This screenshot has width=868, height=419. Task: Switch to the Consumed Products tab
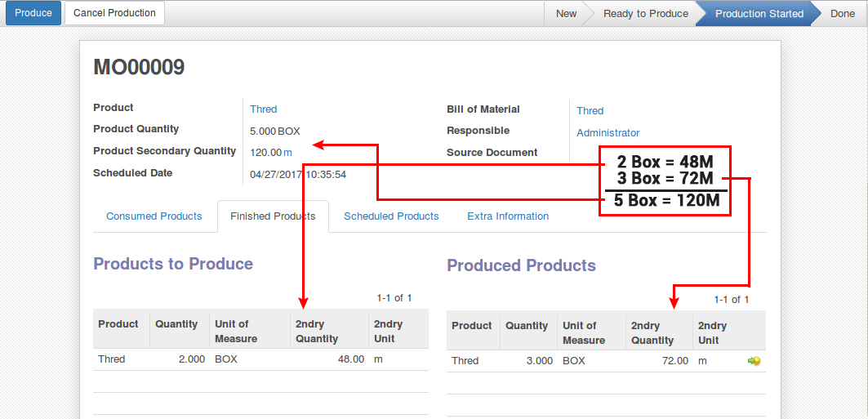154,216
